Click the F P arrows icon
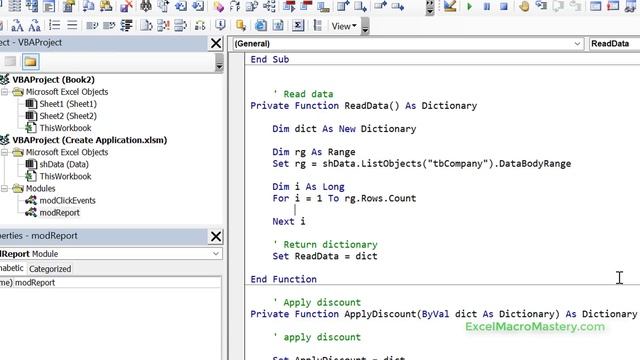640x360 pixels. pyautogui.click(x=235, y=6)
